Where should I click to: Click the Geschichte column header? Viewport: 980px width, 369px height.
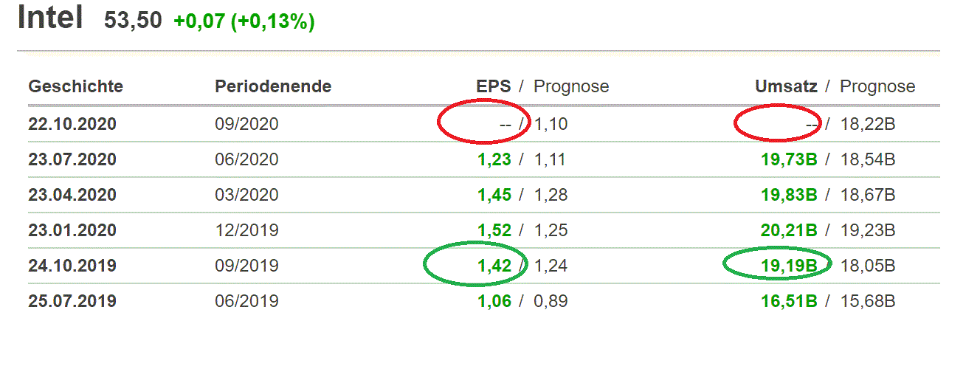pyautogui.click(x=75, y=86)
